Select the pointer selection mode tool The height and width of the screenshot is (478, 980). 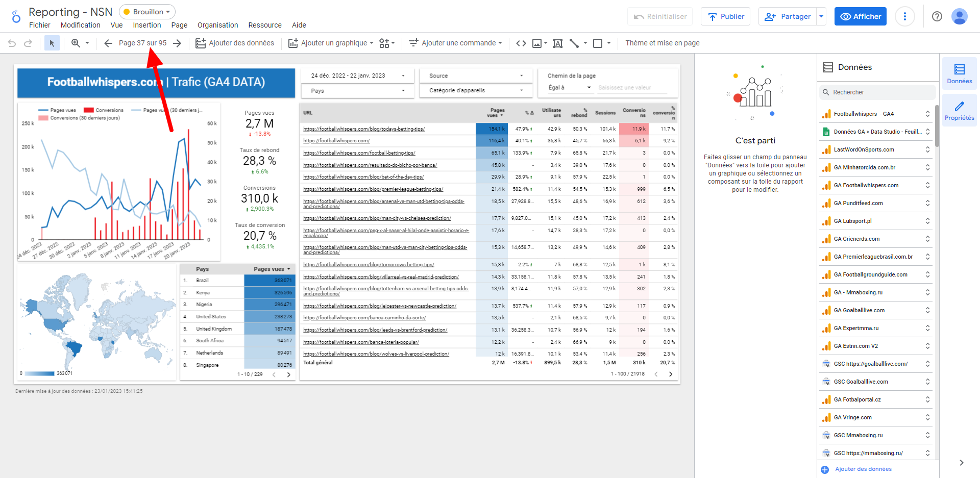pyautogui.click(x=52, y=43)
